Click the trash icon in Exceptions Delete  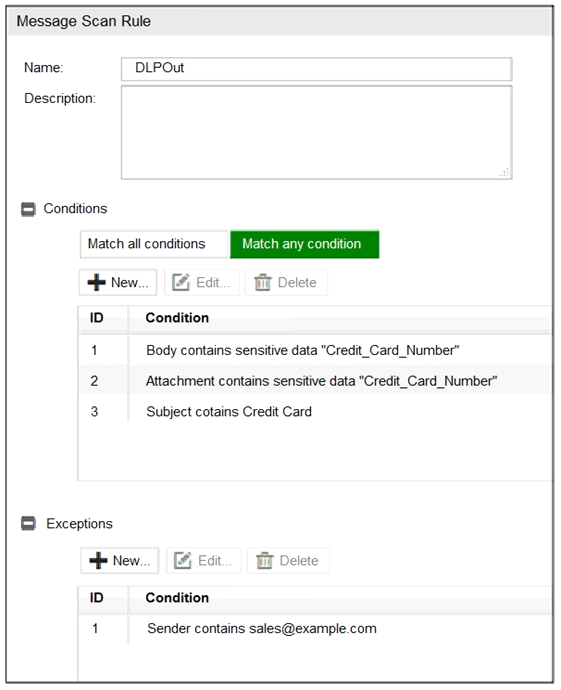pyautogui.click(x=264, y=561)
